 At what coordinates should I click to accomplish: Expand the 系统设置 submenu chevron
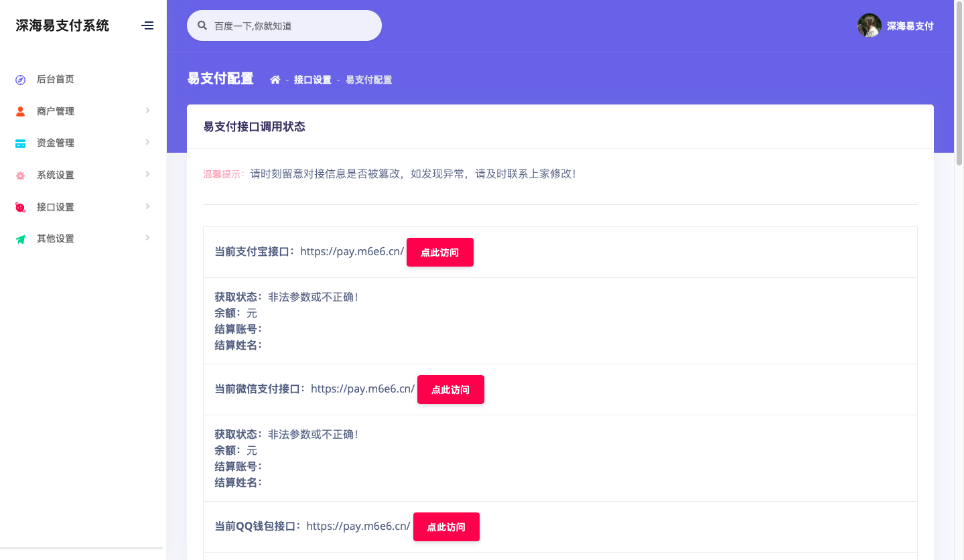click(147, 174)
